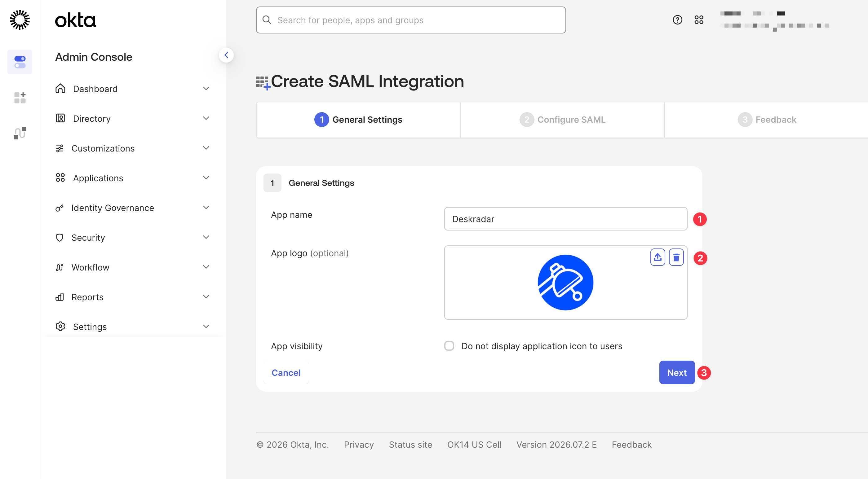Image resolution: width=868 pixels, height=479 pixels.
Task: Expand the Workflow menu chevron
Action: pos(206,267)
